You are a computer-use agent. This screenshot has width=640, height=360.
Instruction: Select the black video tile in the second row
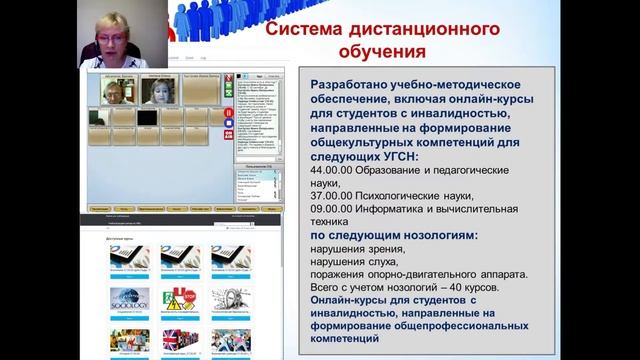click(147, 118)
